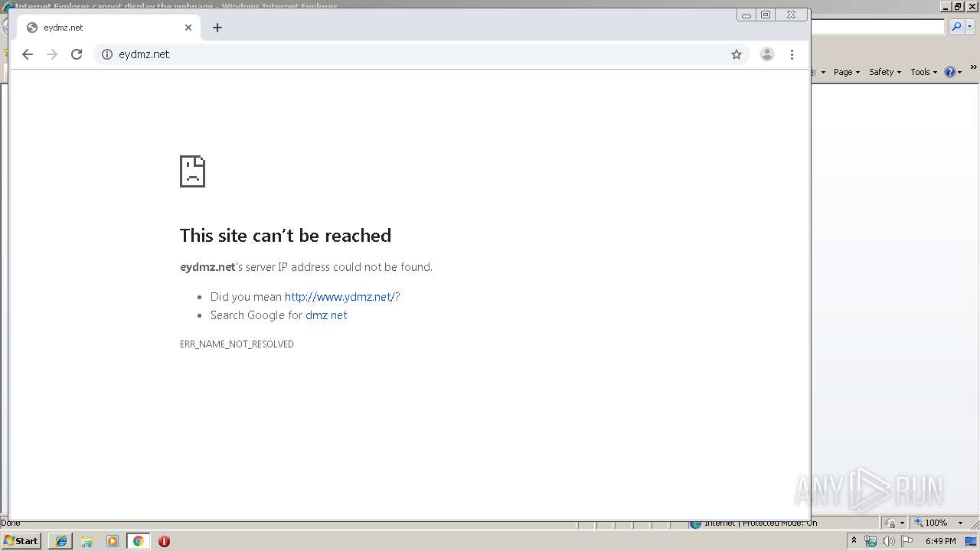Click Show Desktop button at taskbar end
The height and width of the screenshot is (551, 980).
972,541
